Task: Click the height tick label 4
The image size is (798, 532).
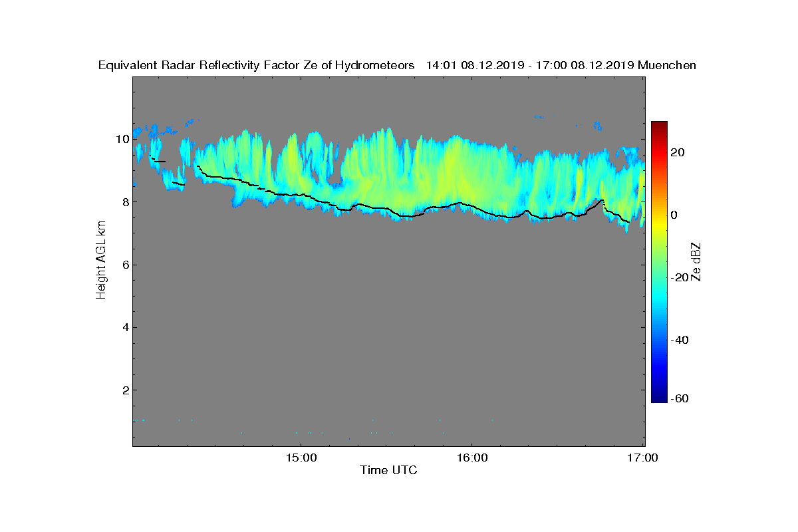Action: (124, 327)
